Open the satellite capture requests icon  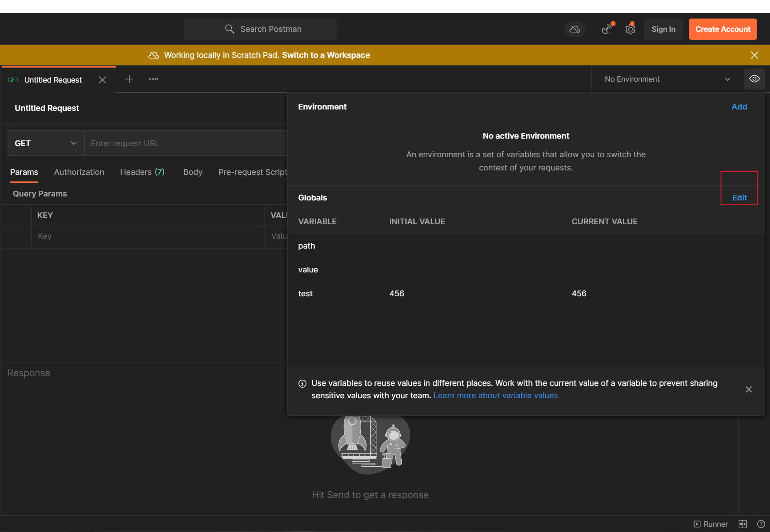click(x=608, y=29)
